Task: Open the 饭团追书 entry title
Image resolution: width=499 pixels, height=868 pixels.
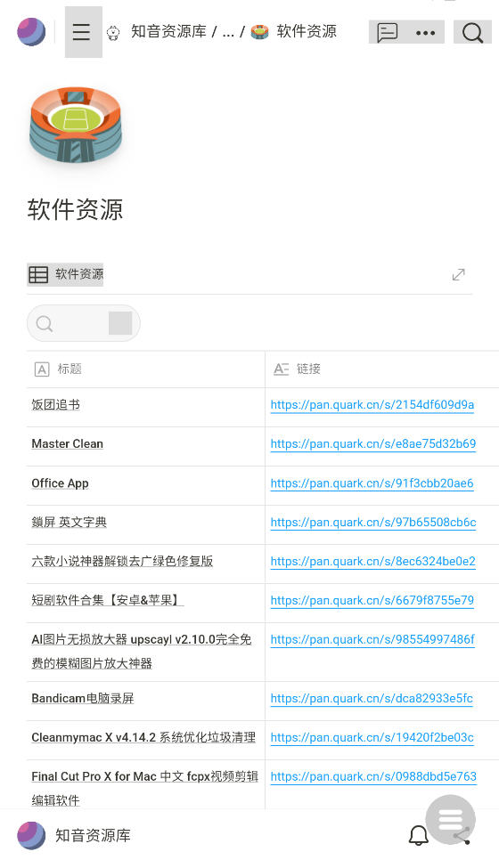Action: coord(55,405)
